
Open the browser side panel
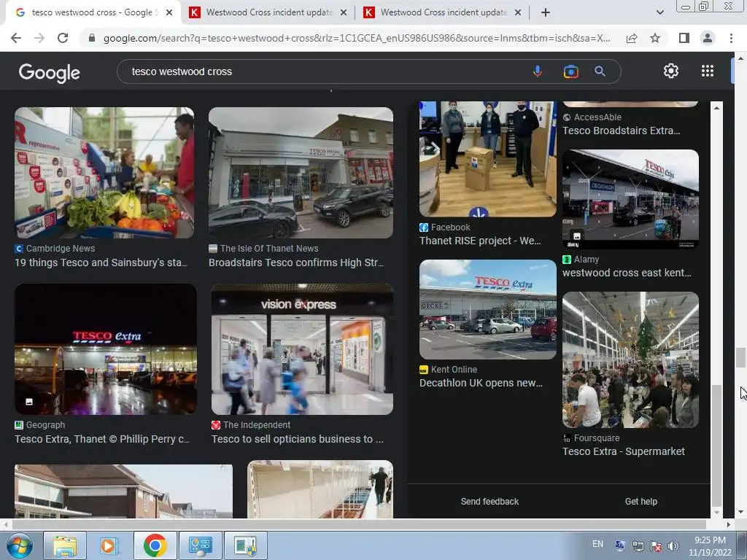[x=684, y=38]
